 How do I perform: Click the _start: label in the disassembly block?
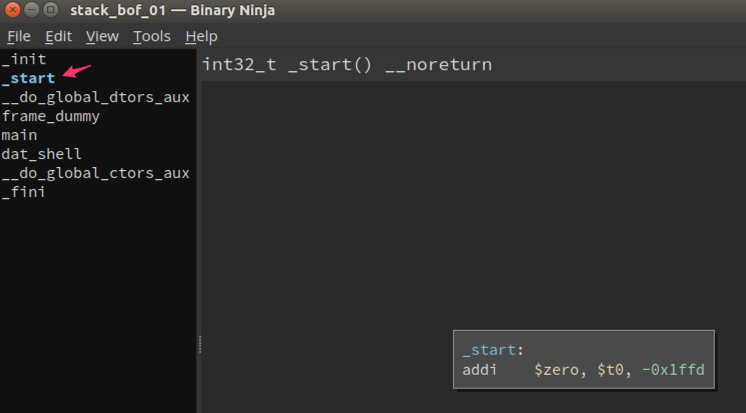pyautogui.click(x=493, y=350)
